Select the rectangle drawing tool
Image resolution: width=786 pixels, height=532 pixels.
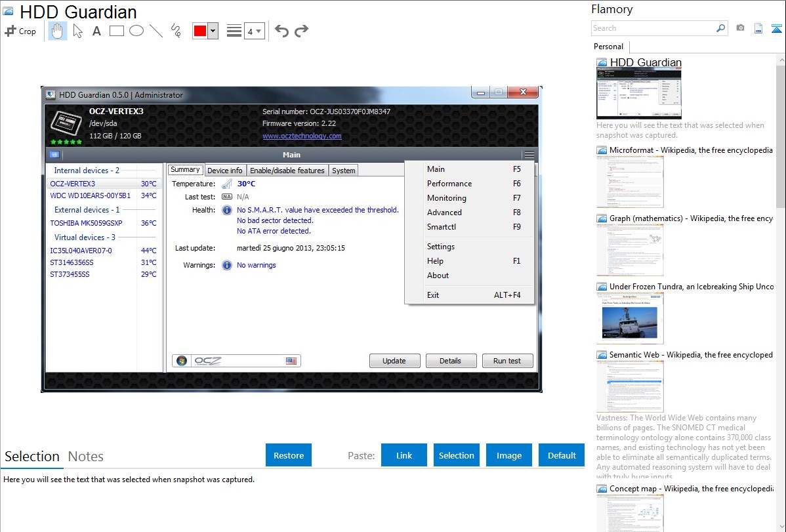(116, 31)
